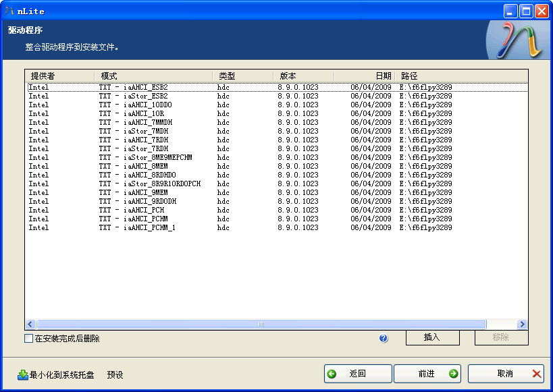This screenshot has height=392, width=553.
Task: Maximize the nLite window
Action: pos(526,11)
